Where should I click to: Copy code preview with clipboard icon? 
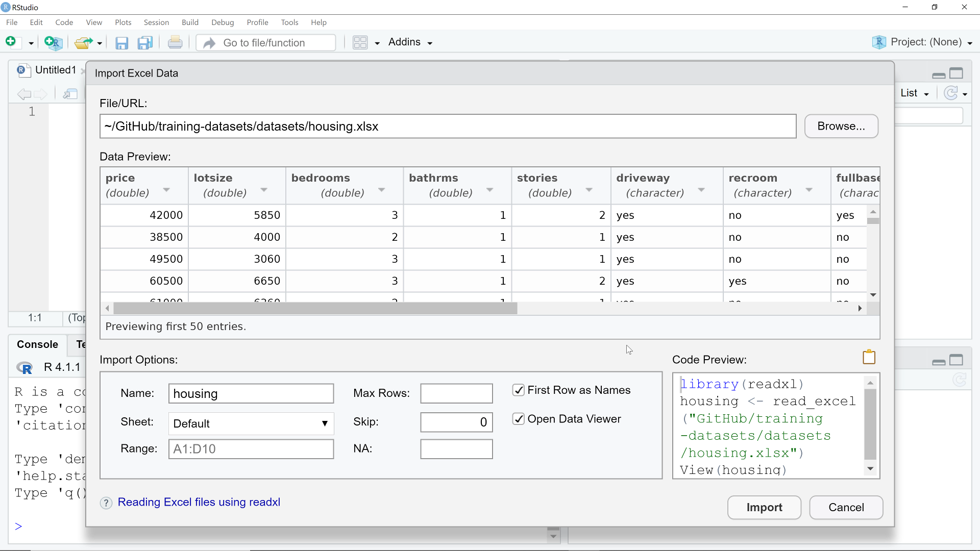(869, 357)
